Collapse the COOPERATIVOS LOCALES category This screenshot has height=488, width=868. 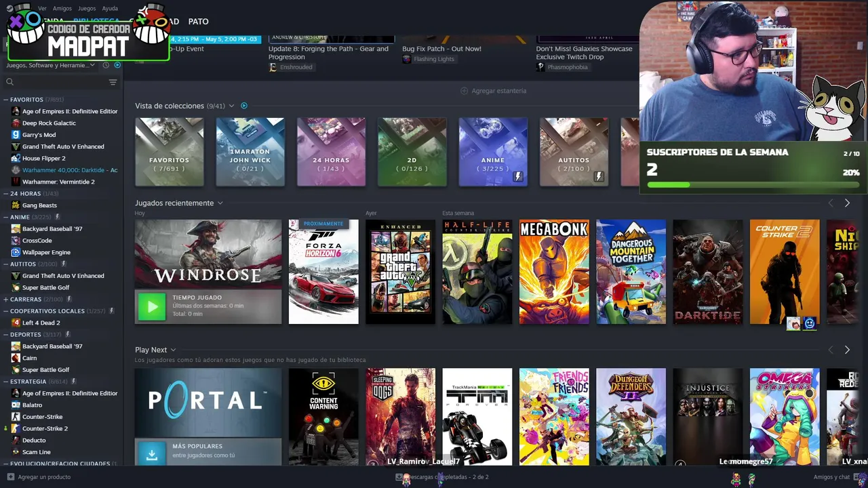coord(6,311)
